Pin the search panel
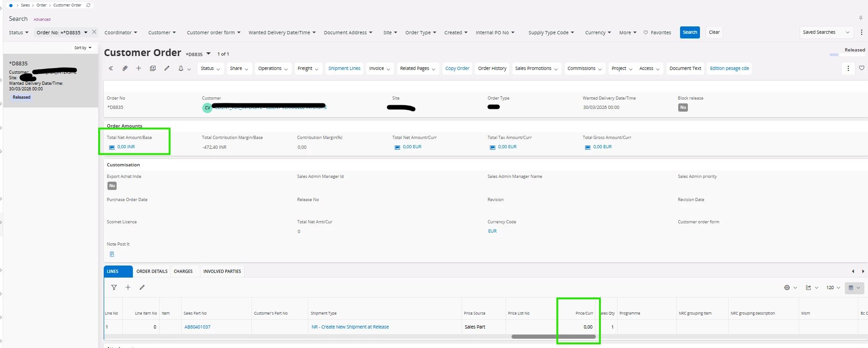 [861, 19]
